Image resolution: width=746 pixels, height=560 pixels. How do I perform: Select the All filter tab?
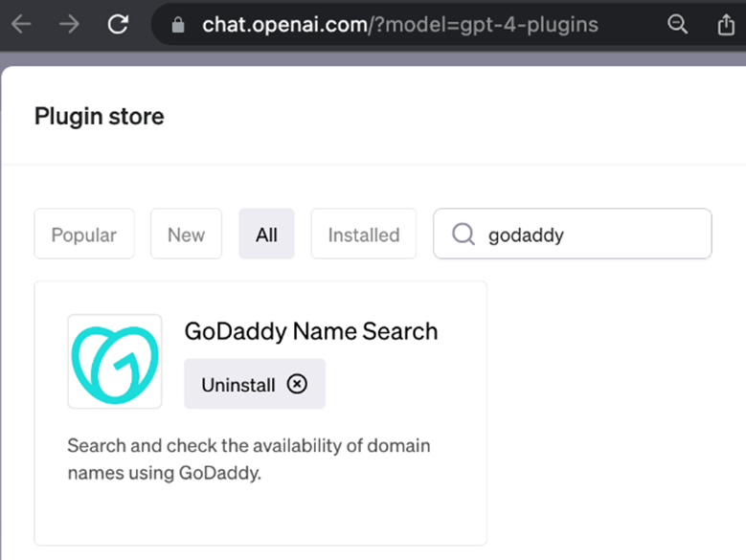266,235
